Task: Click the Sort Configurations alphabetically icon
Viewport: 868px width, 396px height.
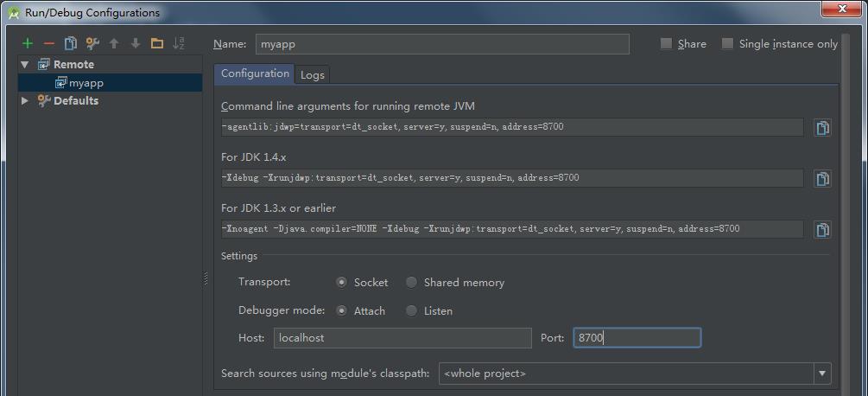Action: pyautogui.click(x=179, y=44)
